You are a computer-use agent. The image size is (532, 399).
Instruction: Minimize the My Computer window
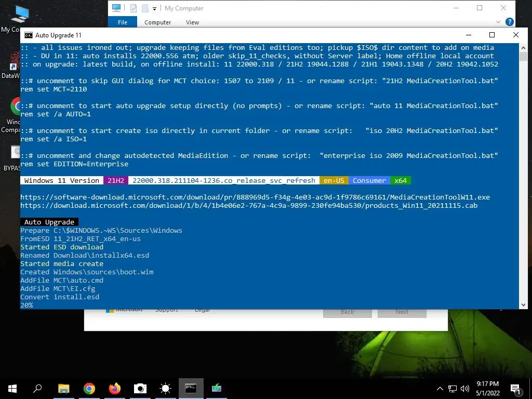(456, 8)
